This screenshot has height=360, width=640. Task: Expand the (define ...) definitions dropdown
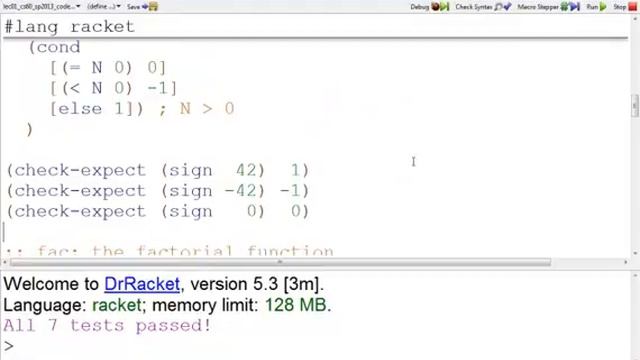(104, 7)
